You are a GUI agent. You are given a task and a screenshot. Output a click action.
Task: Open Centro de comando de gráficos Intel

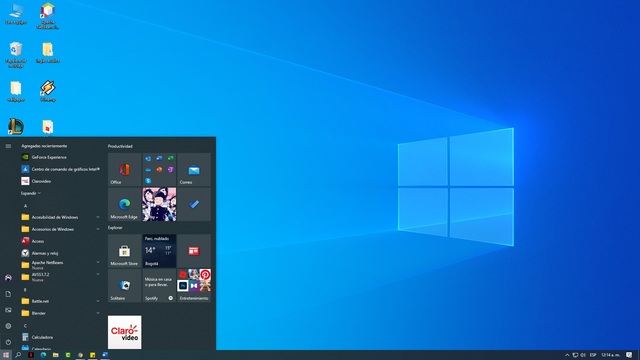[60, 169]
